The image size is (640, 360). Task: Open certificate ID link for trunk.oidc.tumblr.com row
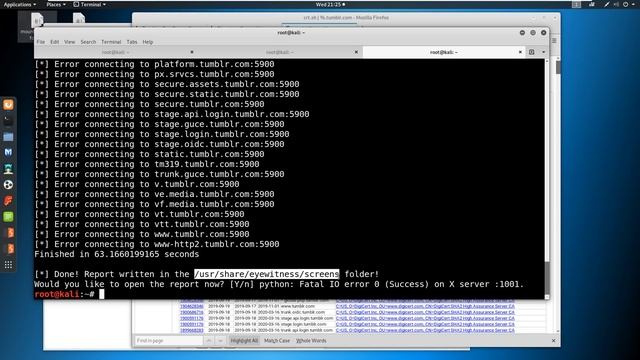191,312
